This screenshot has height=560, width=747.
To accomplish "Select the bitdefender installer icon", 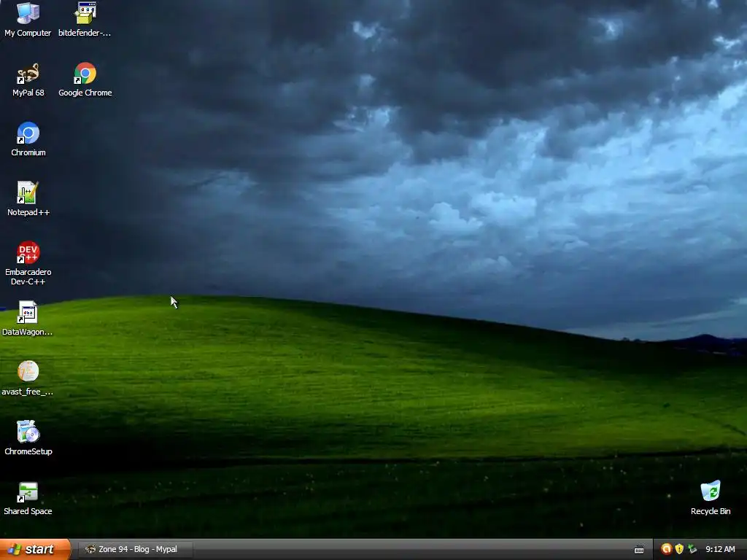I will 85,13.
